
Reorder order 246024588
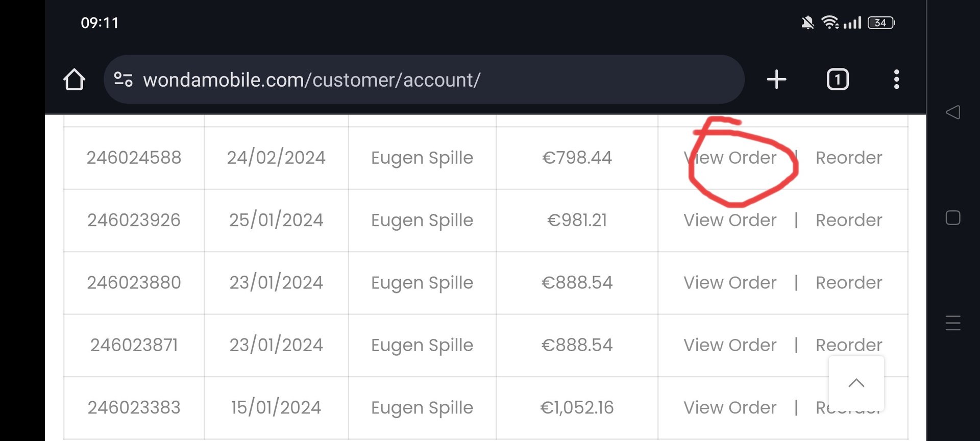849,158
